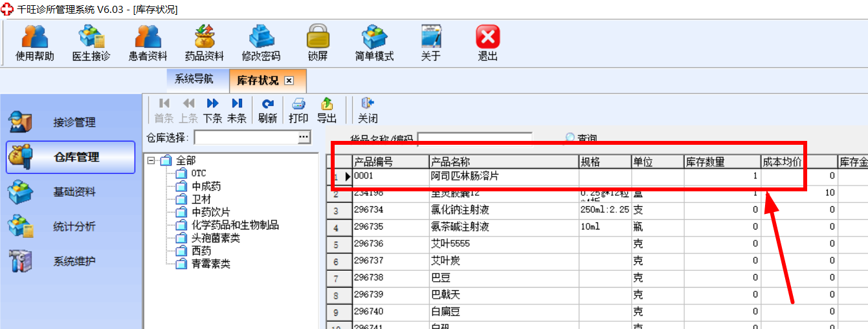
Task: Go to previous record with 上条
Action: coord(188,111)
